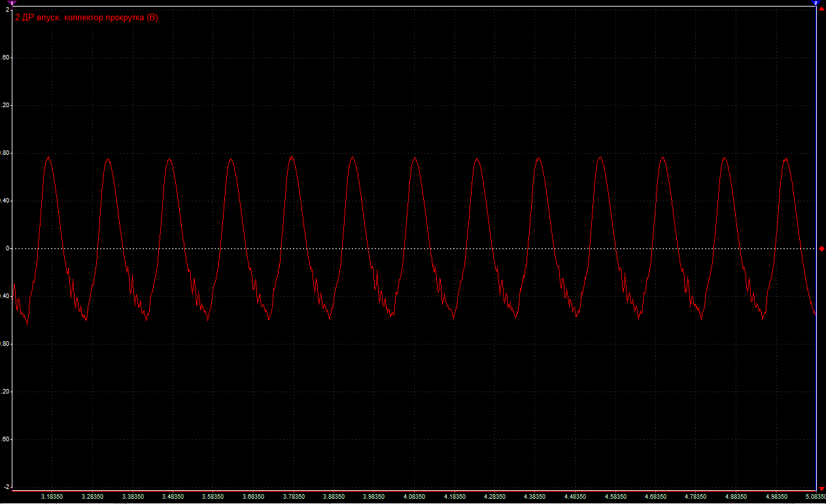Image resolution: width=826 pixels, height=504 pixels.
Task: Select the purple cursor marker 1
Action: (12, 3)
